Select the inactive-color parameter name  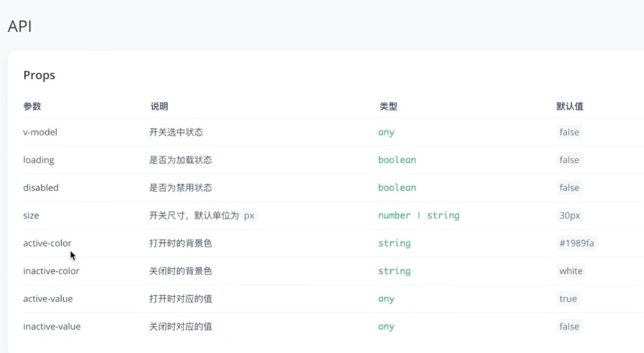51,271
